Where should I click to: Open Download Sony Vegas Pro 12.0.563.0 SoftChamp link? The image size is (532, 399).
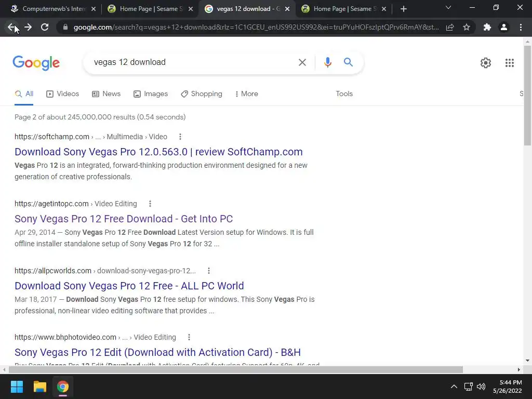point(158,152)
